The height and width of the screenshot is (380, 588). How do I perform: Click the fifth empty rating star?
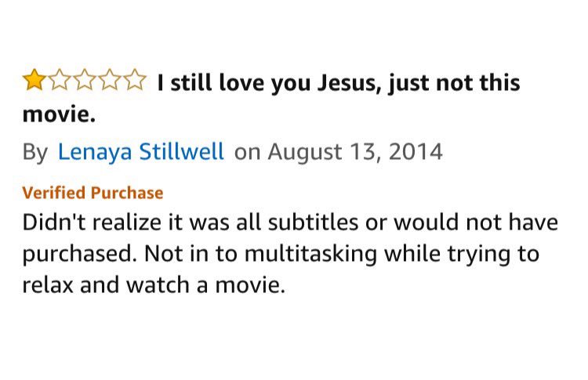(134, 79)
